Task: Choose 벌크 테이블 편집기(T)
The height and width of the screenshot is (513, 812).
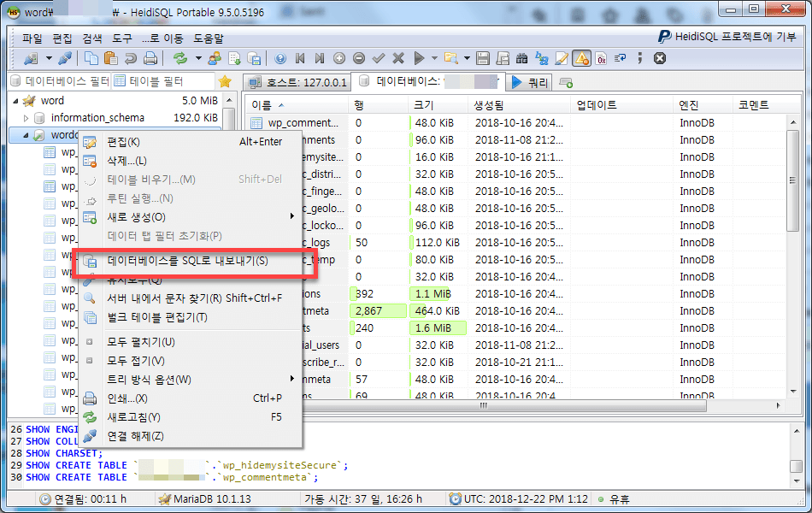Action: click(x=190, y=317)
